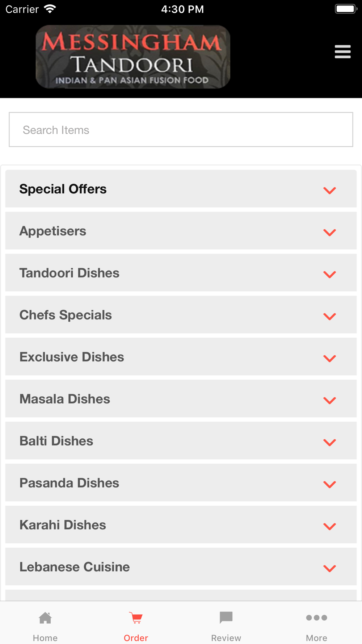Expand Special Offers chevron
The image size is (362, 644).
(x=330, y=190)
